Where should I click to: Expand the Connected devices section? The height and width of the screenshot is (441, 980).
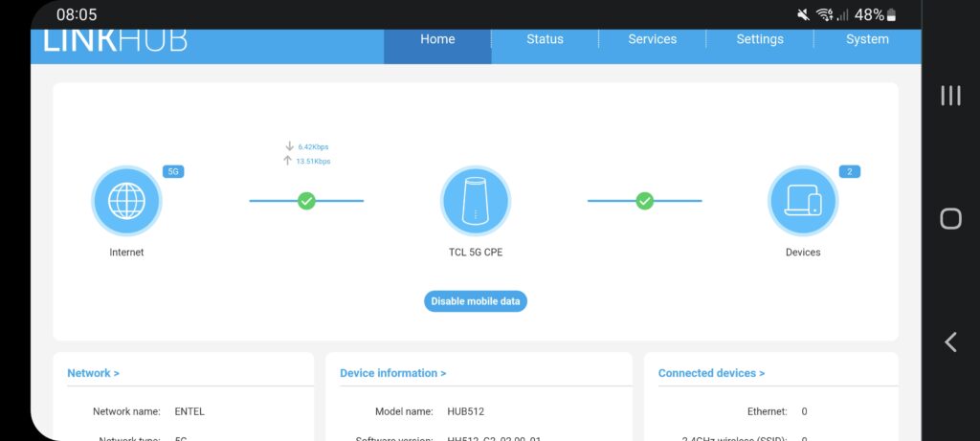(x=711, y=373)
